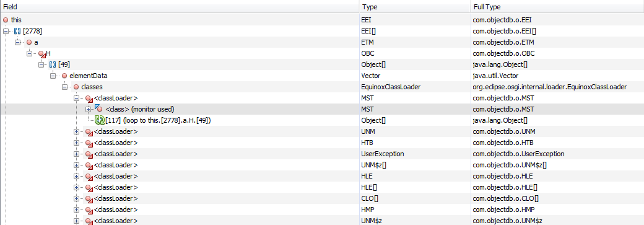This screenshot has height=225, width=644.
Task: Collapse the elementData Vector node
Action: click(x=53, y=76)
